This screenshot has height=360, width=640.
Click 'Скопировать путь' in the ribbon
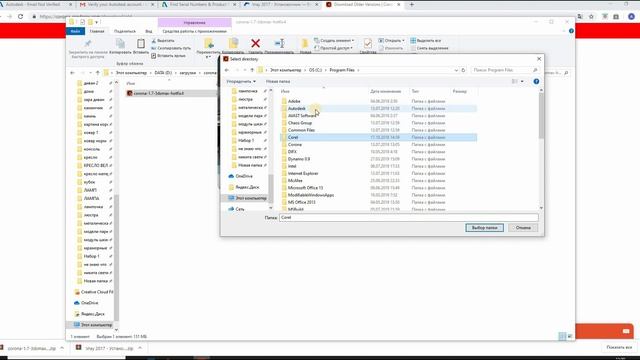click(x=171, y=48)
